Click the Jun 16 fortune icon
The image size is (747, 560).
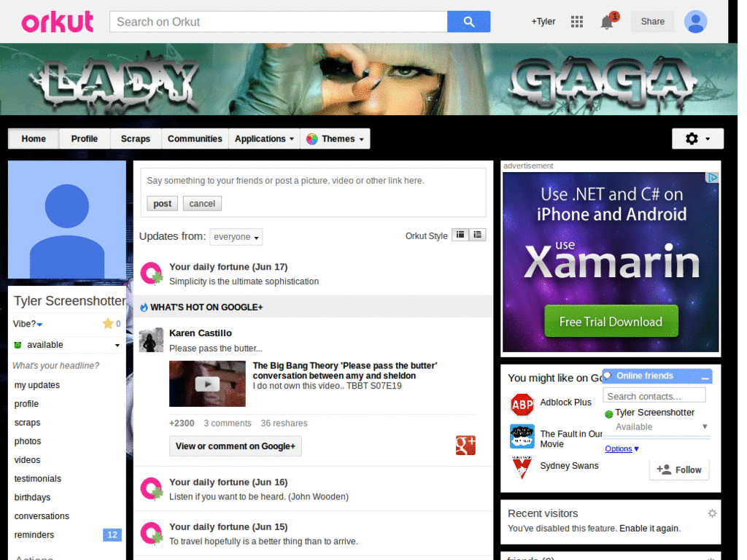152,489
